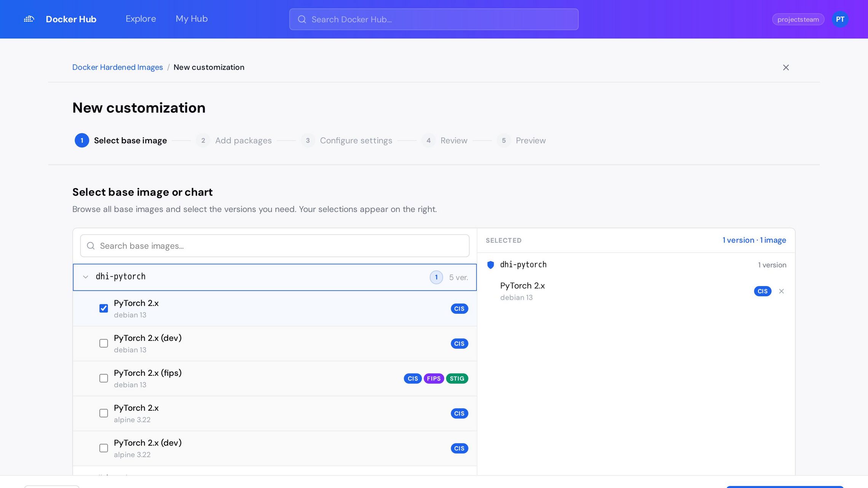Uncheck PyTorch 2.x debian 13 checkbox
The width and height of the screenshot is (868, 488).
point(104,308)
